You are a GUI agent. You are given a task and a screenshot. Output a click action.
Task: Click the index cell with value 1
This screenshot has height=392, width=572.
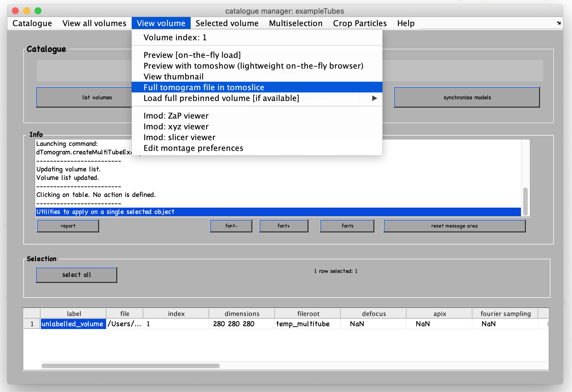point(176,324)
